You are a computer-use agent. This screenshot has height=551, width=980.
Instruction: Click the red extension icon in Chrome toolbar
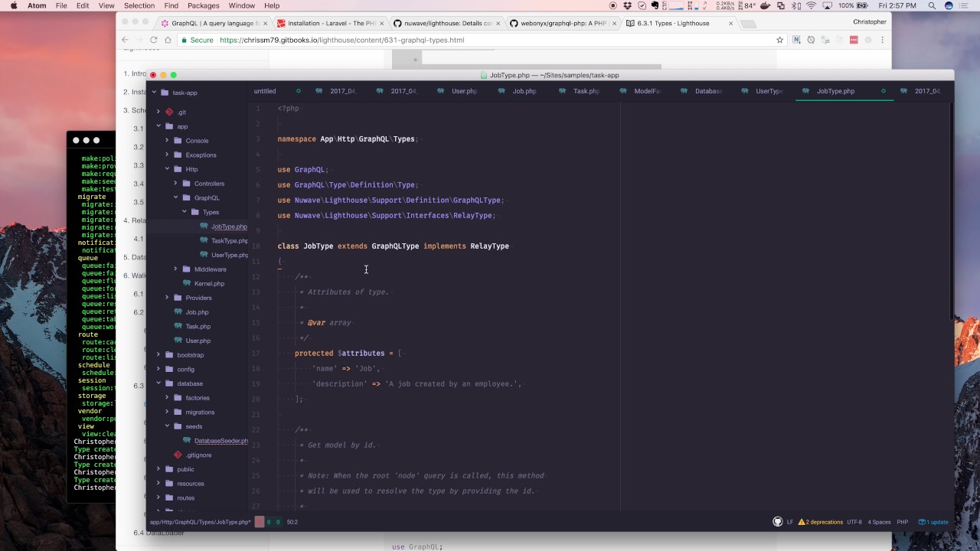coord(854,40)
